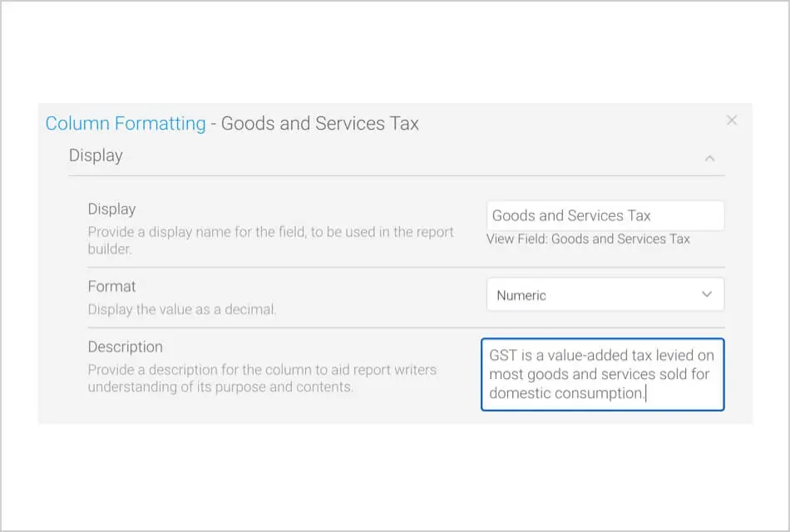Click the column description helper text

point(262,378)
